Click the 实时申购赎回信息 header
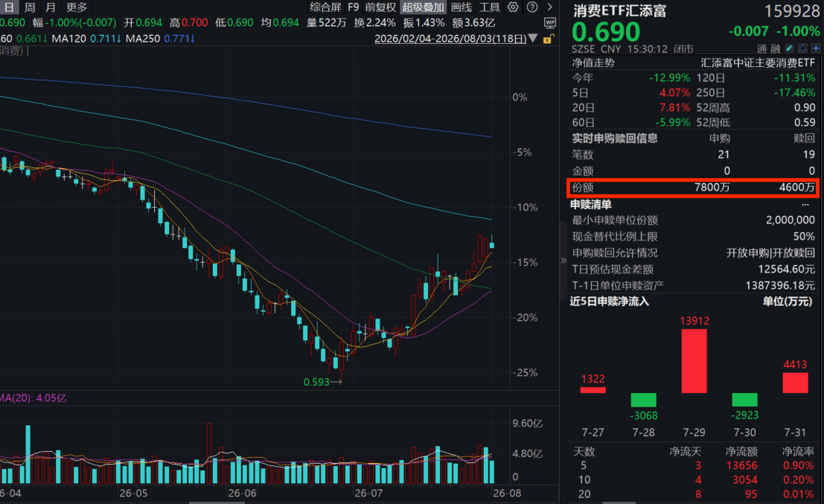Screen dimensions: 824x504 [x=614, y=138]
